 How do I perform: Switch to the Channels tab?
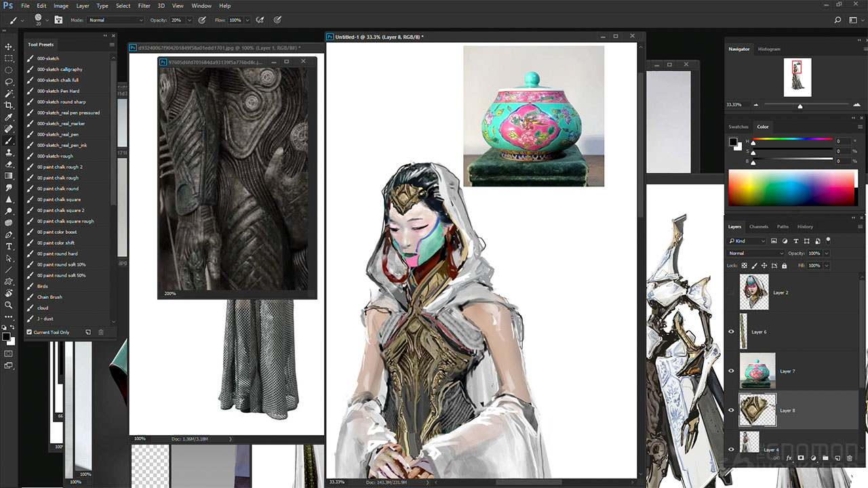click(758, 226)
